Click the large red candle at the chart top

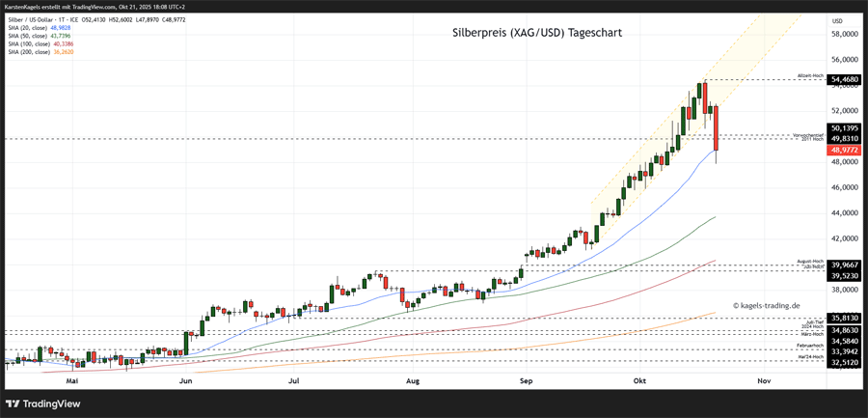tap(716, 128)
